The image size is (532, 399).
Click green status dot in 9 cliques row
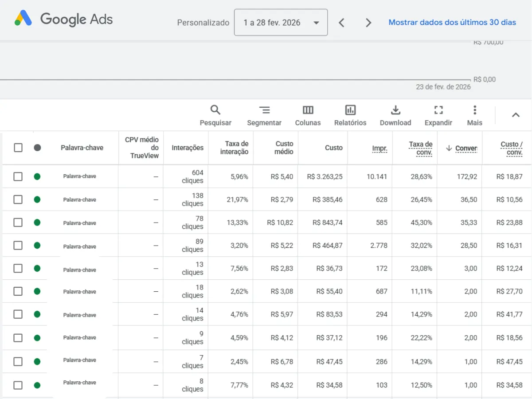coord(37,338)
